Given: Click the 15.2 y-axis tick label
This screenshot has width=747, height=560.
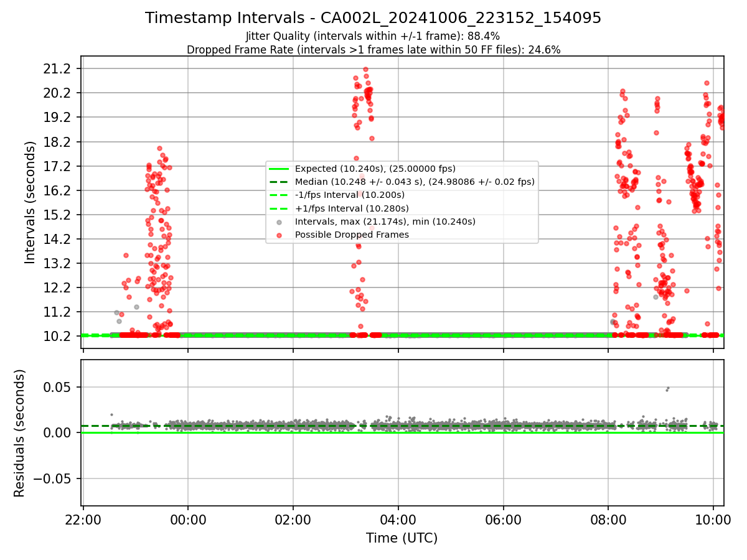Looking at the screenshot, I should (58, 215).
